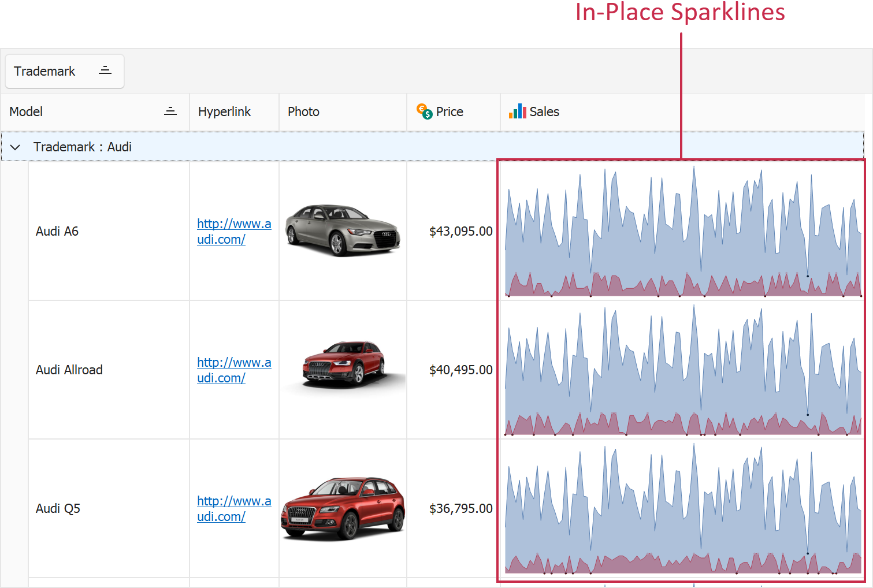This screenshot has width=873, height=588.
Task: Click the Audi A6 sales sparkline
Action: point(682,231)
